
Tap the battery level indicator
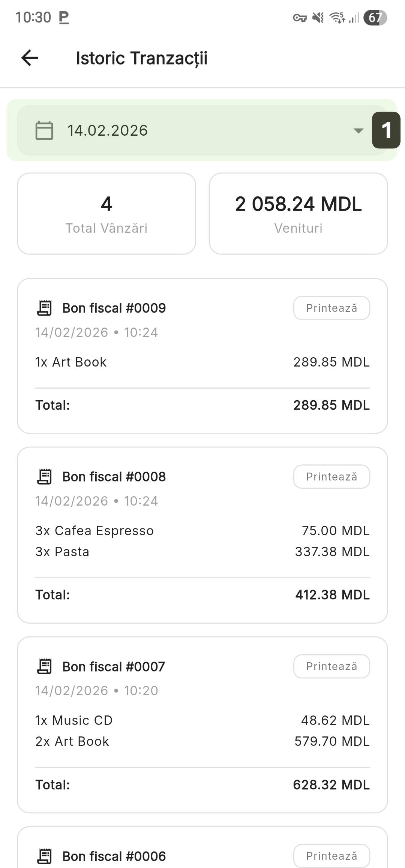click(x=375, y=18)
